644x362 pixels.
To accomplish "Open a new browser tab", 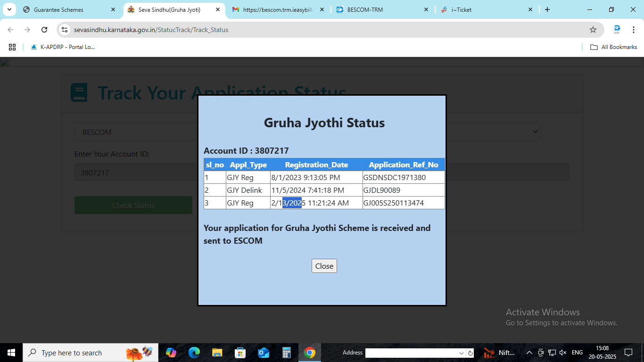I will 547,9.
